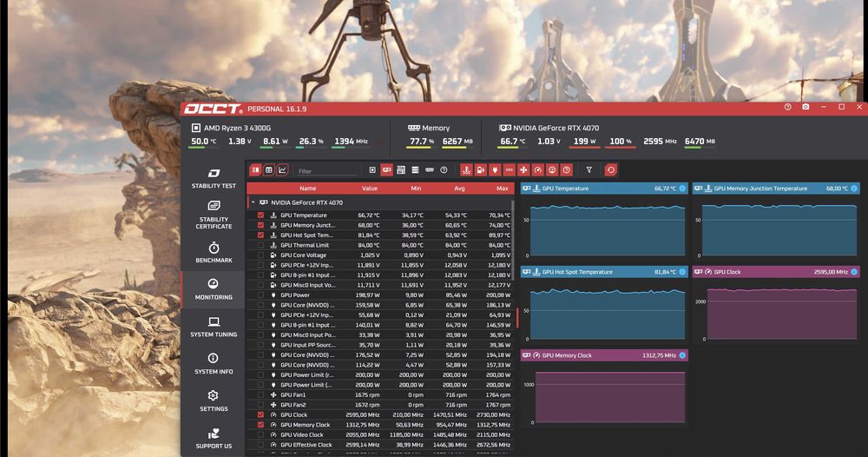Toggle clock frequency sensor type filter

[538, 170]
